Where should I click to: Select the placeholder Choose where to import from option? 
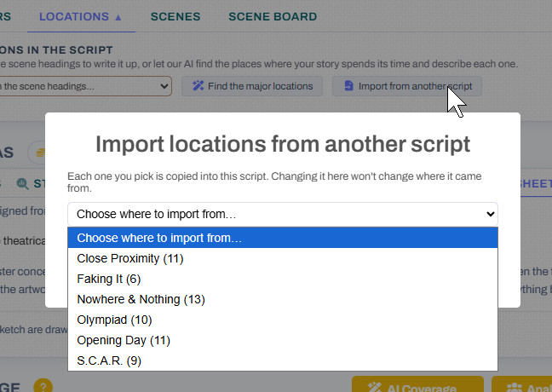point(283,238)
